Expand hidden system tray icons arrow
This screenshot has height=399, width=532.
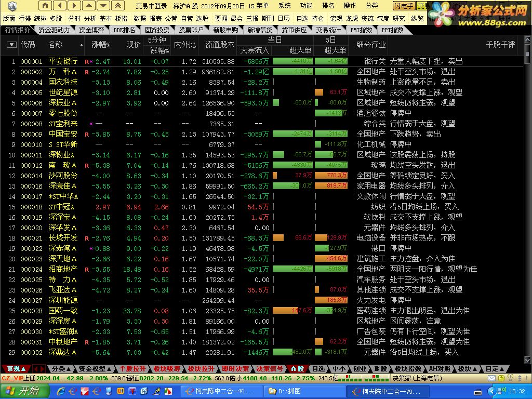point(491,392)
